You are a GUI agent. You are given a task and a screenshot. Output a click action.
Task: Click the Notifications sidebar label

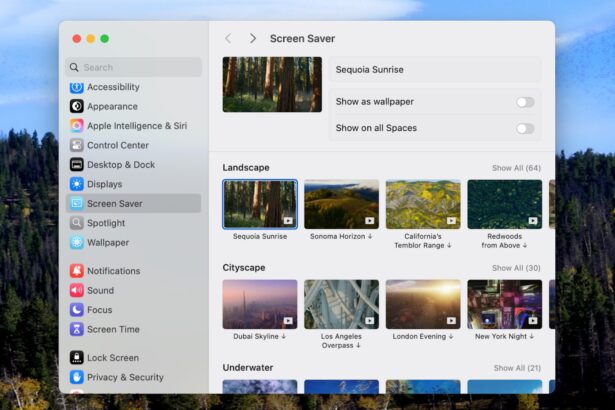pyautogui.click(x=114, y=271)
